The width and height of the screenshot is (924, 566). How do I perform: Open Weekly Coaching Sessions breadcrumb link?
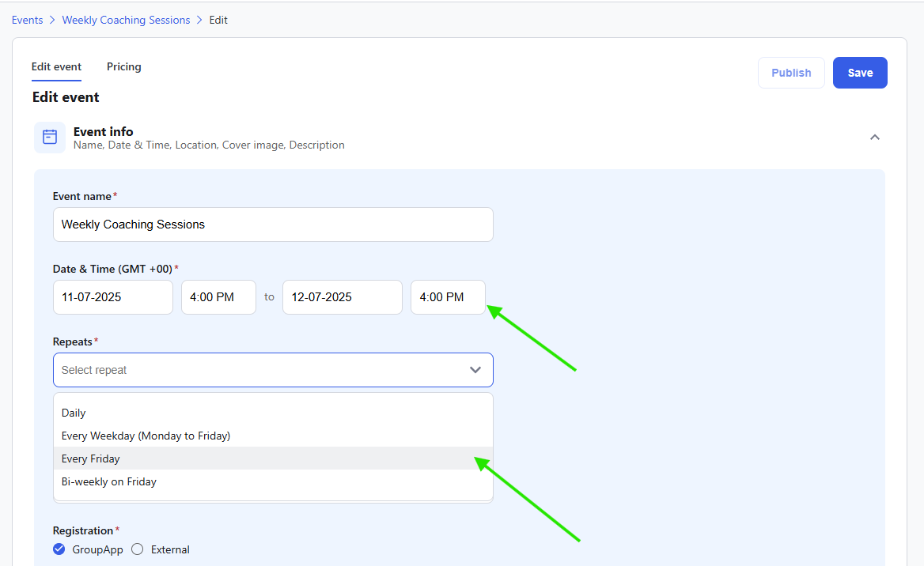(x=126, y=20)
